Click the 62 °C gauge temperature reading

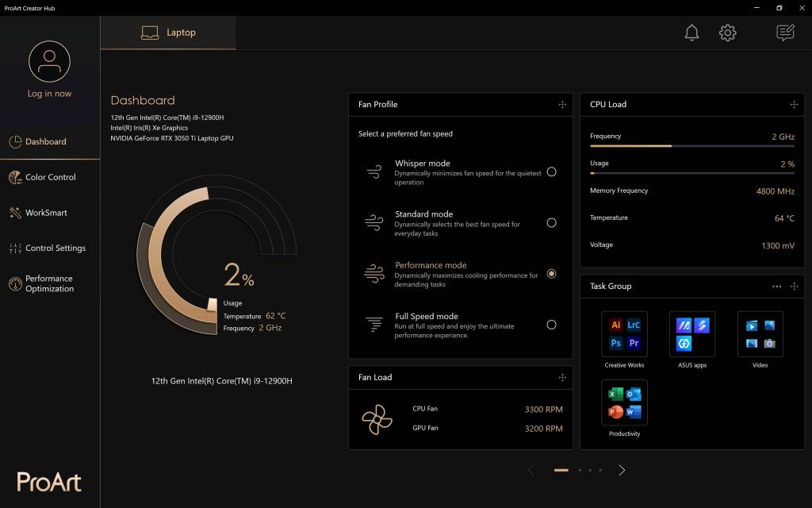[x=275, y=316]
